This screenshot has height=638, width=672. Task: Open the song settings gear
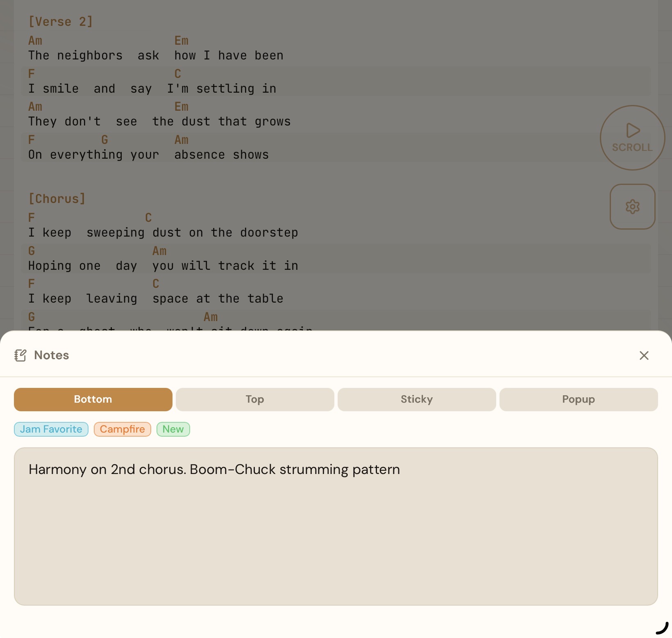[x=632, y=207]
